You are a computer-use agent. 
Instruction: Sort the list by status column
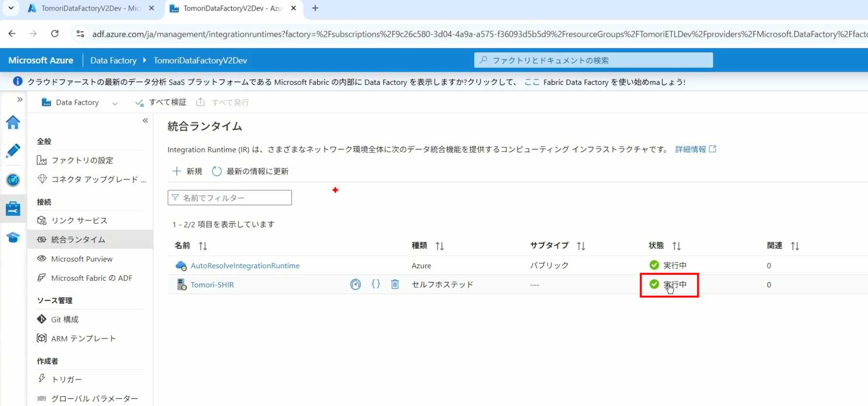click(676, 246)
